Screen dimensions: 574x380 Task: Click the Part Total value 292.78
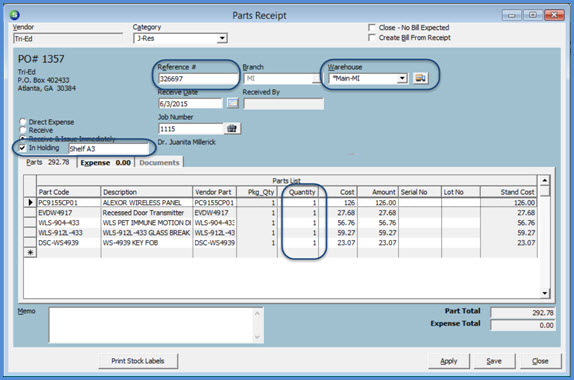[523, 313]
